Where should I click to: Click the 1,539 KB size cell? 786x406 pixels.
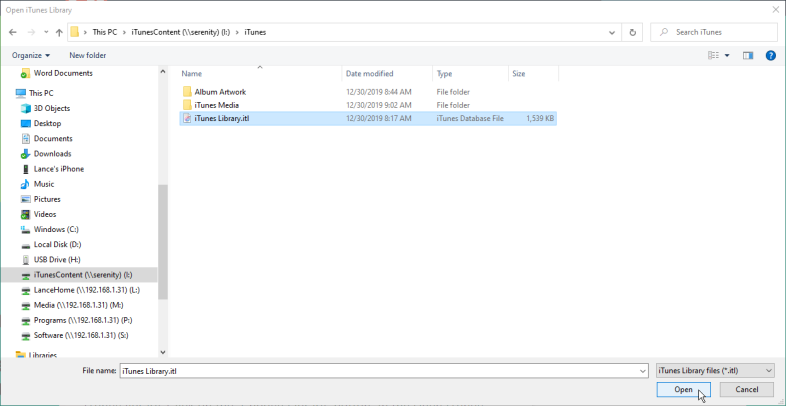(x=540, y=119)
